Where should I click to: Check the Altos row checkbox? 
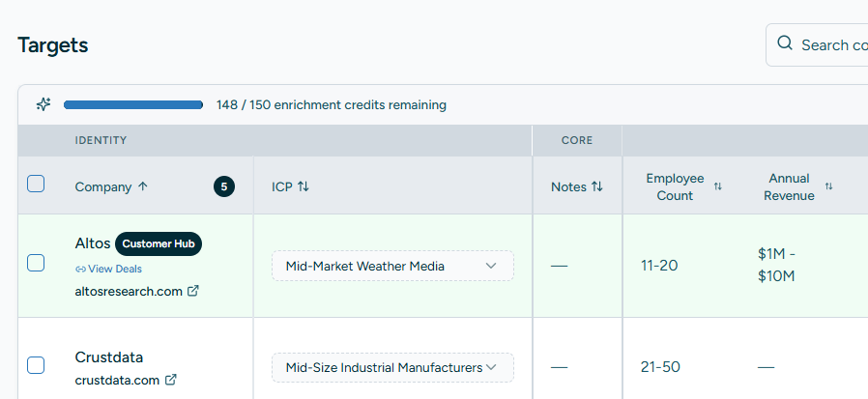tap(36, 263)
